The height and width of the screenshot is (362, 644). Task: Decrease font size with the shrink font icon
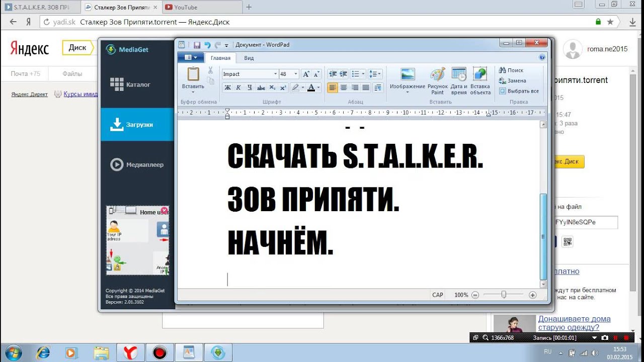[x=316, y=74]
